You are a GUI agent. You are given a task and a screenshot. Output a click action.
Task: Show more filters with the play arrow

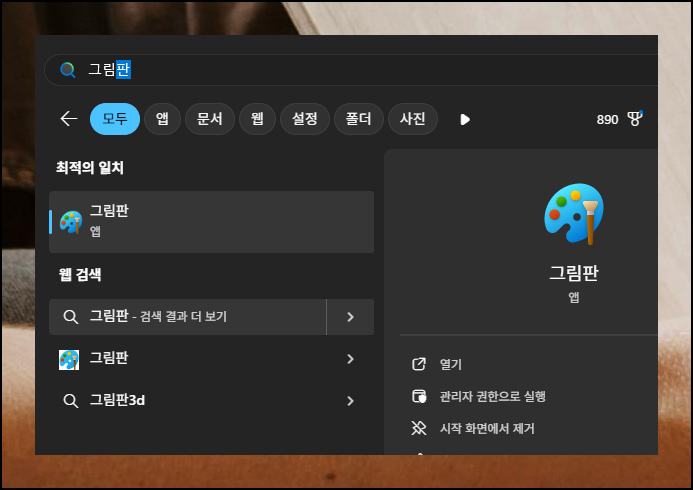pyautogui.click(x=465, y=119)
